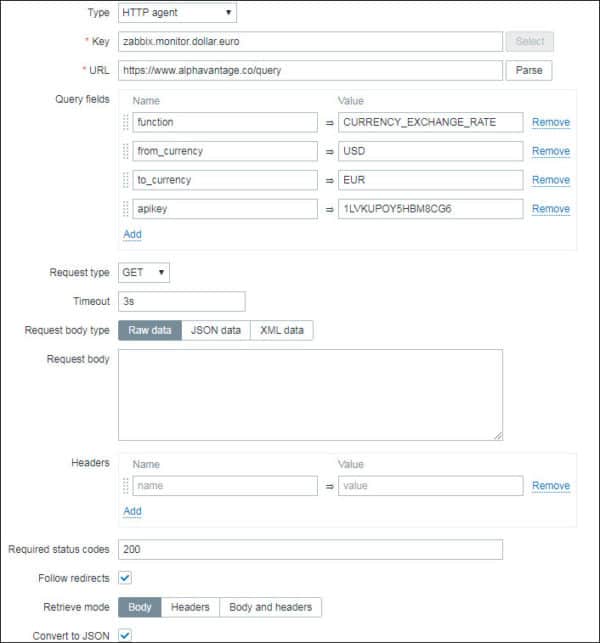Click drag handle beside from_currency field

click(126, 152)
